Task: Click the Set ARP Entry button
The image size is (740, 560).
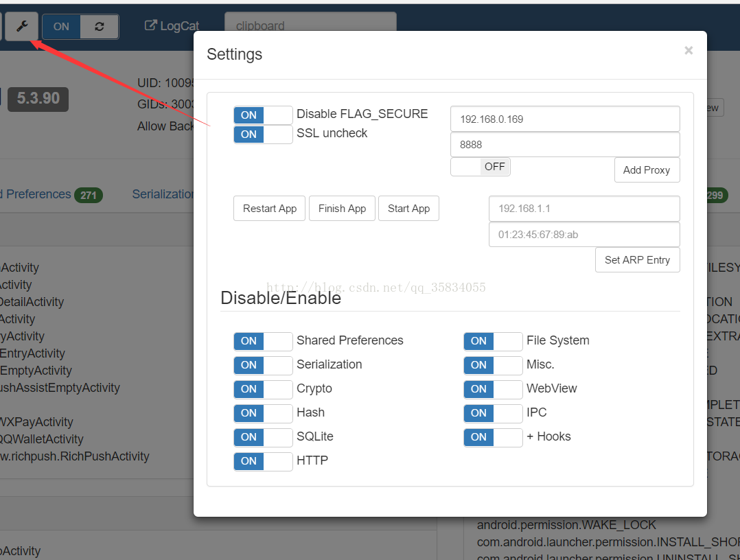Action: 637,260
